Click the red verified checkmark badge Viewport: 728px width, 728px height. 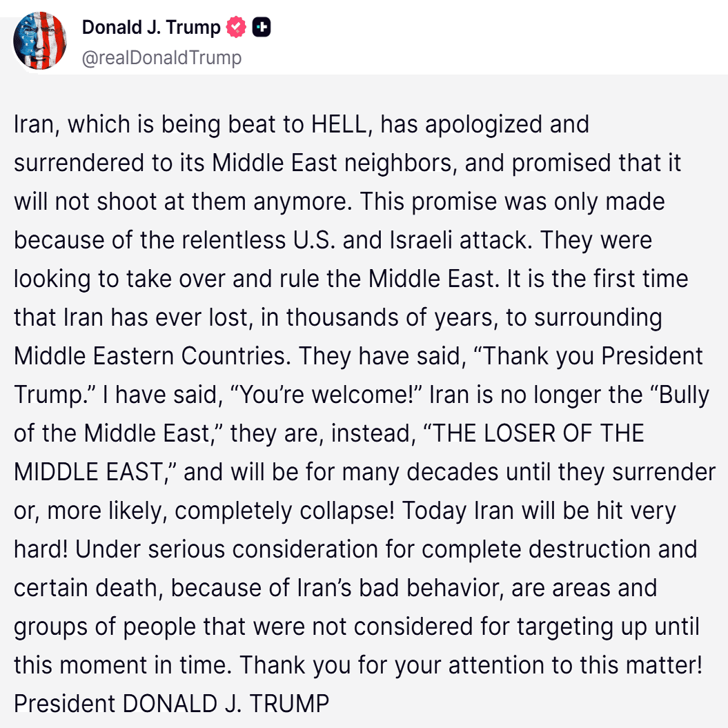pyautogui.click(x=236, y=27)
